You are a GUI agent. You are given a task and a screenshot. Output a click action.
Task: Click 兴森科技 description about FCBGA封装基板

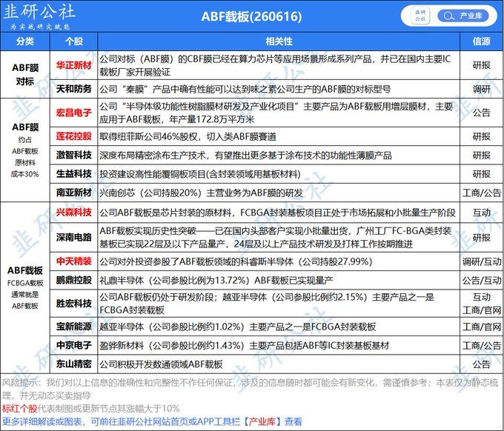click(277, 213)
